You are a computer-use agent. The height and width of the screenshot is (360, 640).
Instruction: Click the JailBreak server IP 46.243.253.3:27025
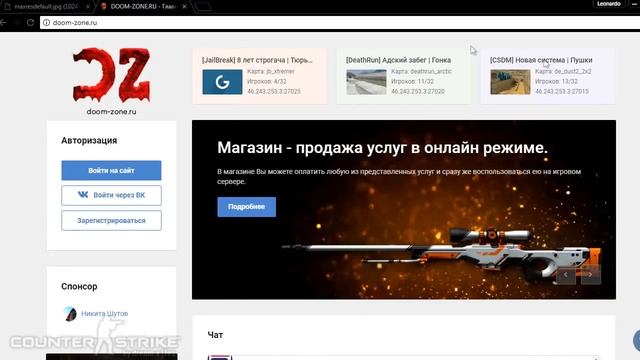click(274, 91)
